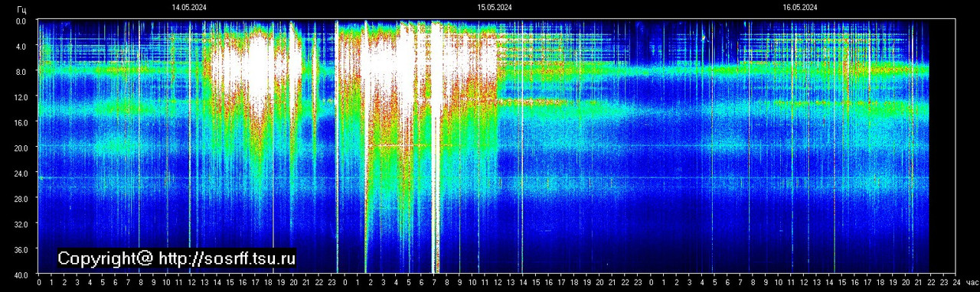Click the 14.05.2024 date label
This screenshot has width=980, height=292.
[x=189, y=7]
